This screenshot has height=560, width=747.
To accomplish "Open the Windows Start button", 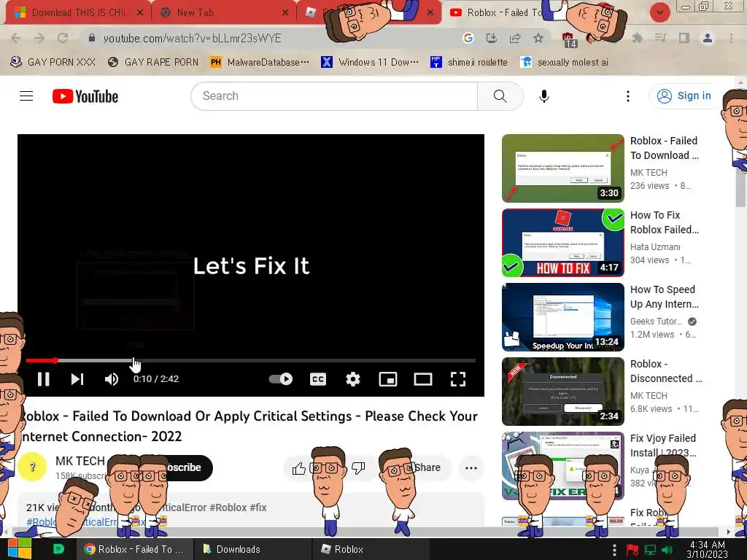I will [x=18, y=549].
